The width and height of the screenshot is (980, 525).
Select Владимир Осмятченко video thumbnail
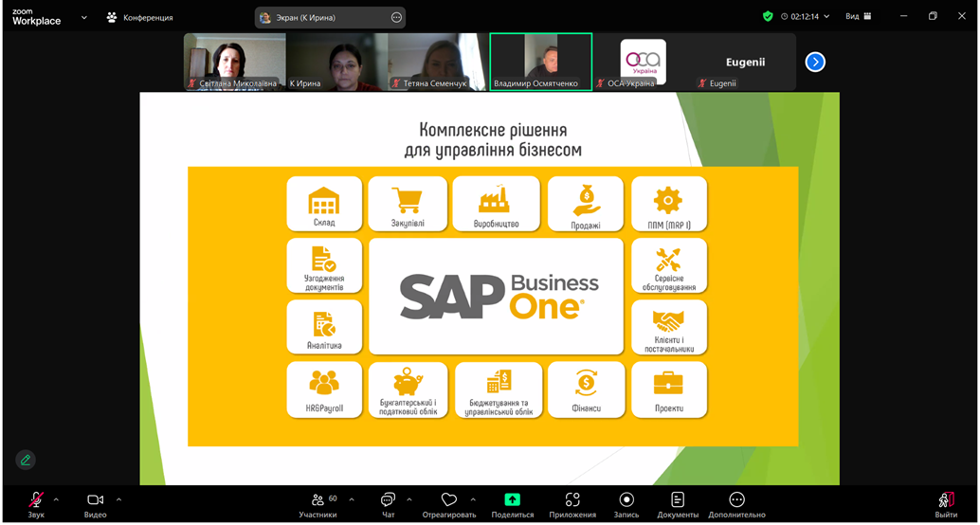point(540,62)
